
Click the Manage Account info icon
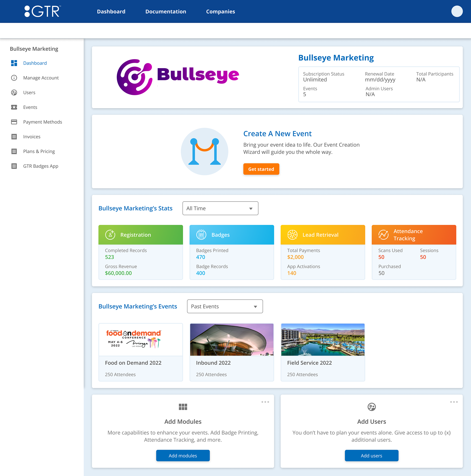14,78
